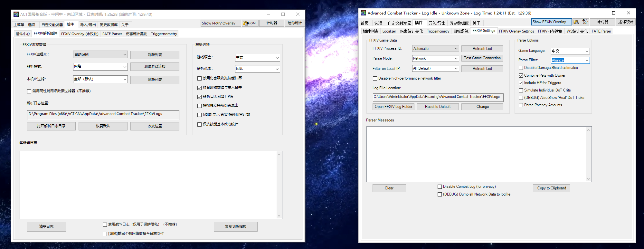The image size is (644, 249).
Task: Open 插件列表 sub-tab in right window
Action: tap(371, 31)
